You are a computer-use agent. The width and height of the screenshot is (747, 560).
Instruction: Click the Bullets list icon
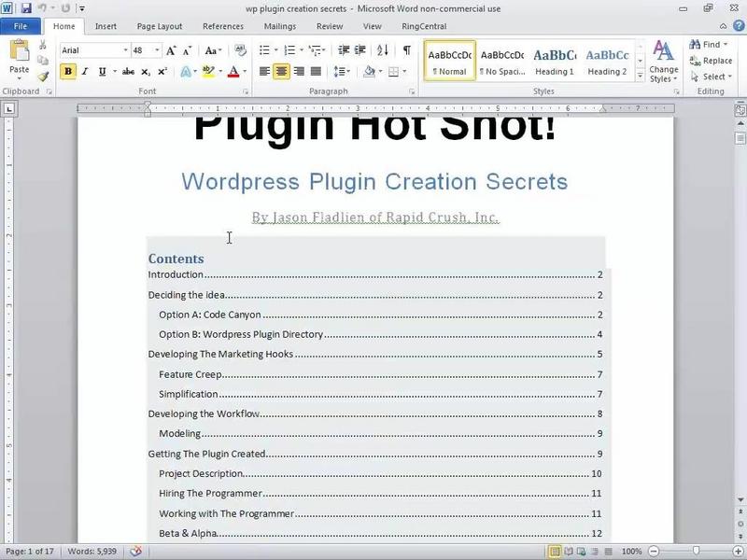point(264,50)
